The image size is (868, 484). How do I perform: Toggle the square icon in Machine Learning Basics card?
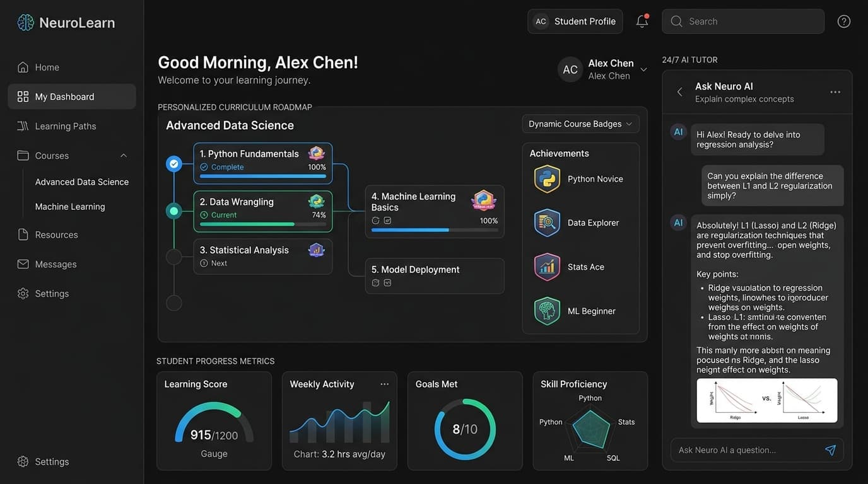pos(387,221)
